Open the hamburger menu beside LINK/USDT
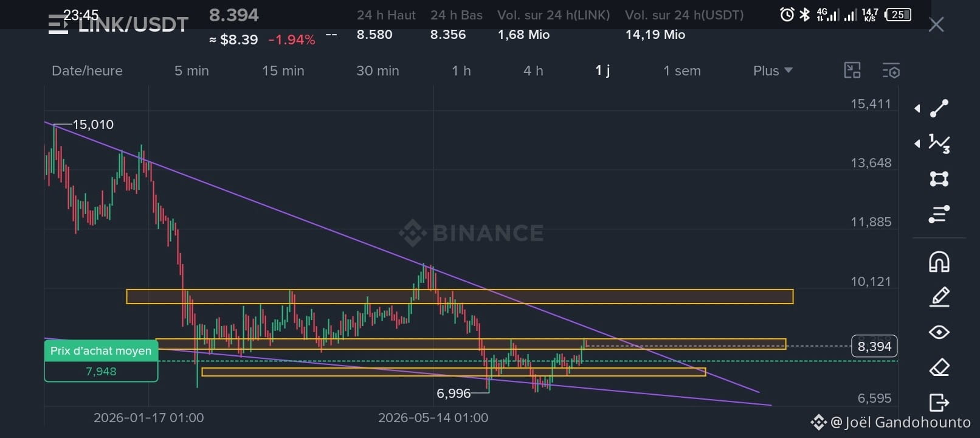 click(58, 25)
